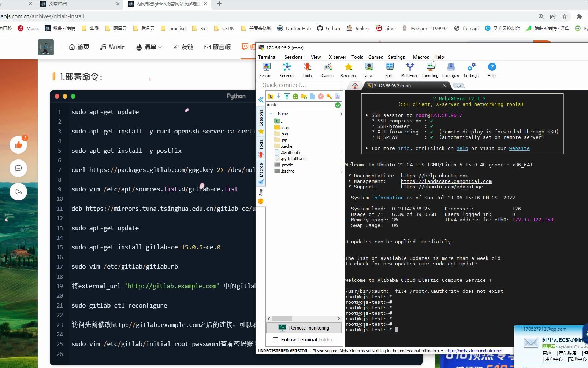Open new Chrome tab with plus button
Viewport: 588px width, 368px height.
coord(219,4)
